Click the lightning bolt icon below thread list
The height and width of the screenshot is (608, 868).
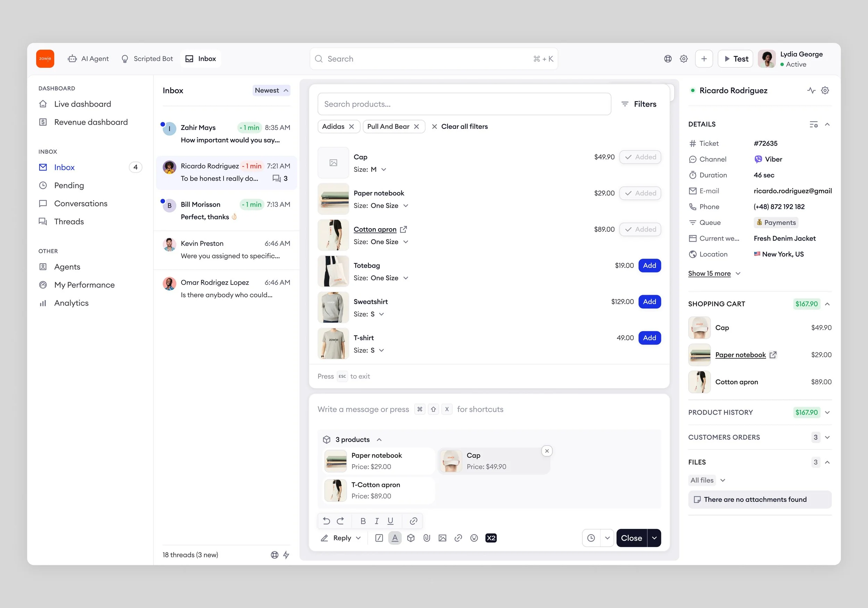(286, 555)
